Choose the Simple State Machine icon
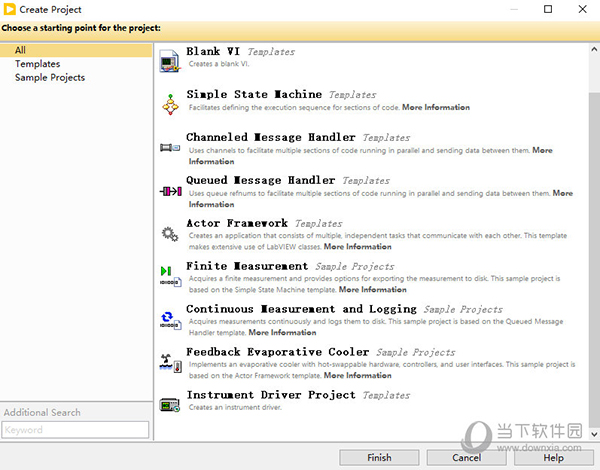Image resolution: width=600 pixels, height=470 pixels. point(170,104)
